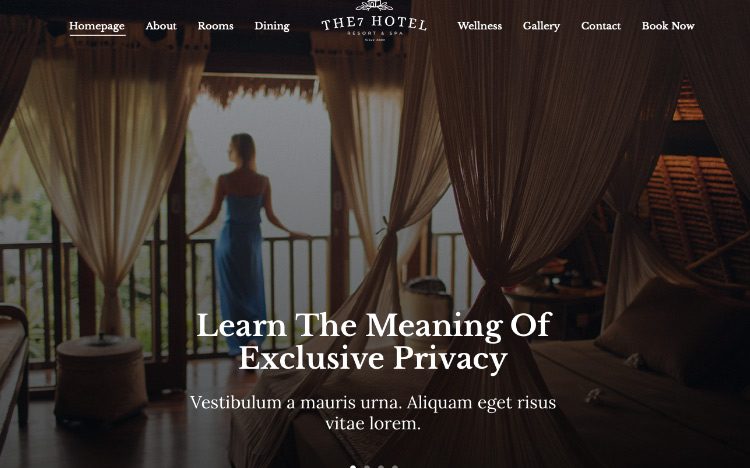Jump to the third slide dot
Image resolution: width=750 pixels, height=468 pixels.
coord(381,466)
